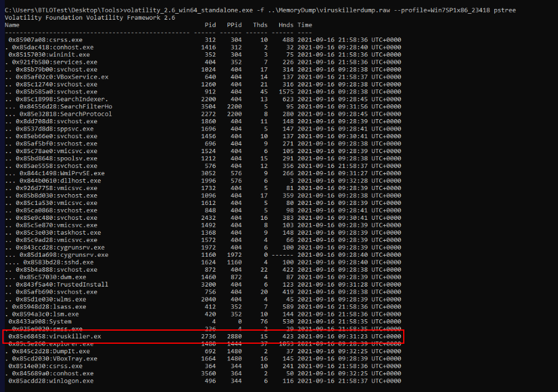Click the 0x843ccd28:cygrunsrv.exe entry
The width and height of the screenshot is (558, 392).
click(x=61, y=247)
